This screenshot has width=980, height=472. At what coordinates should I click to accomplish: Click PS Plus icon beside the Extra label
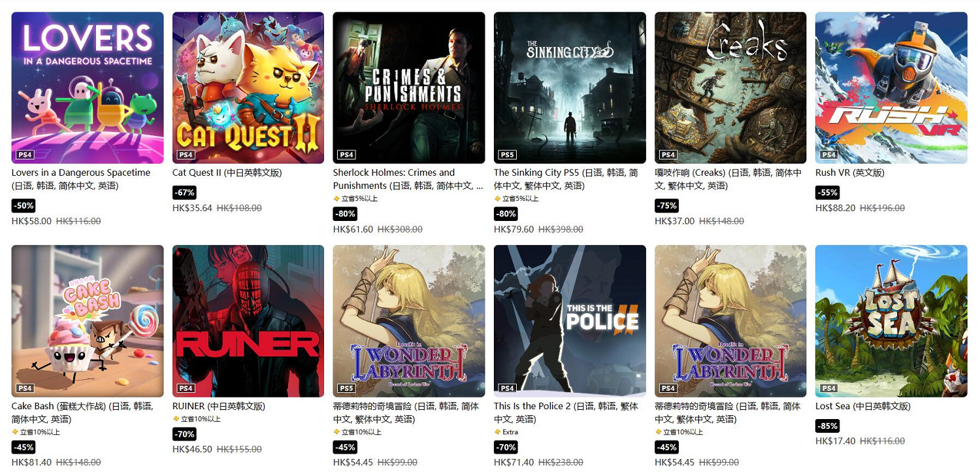(x=497, y=432)
